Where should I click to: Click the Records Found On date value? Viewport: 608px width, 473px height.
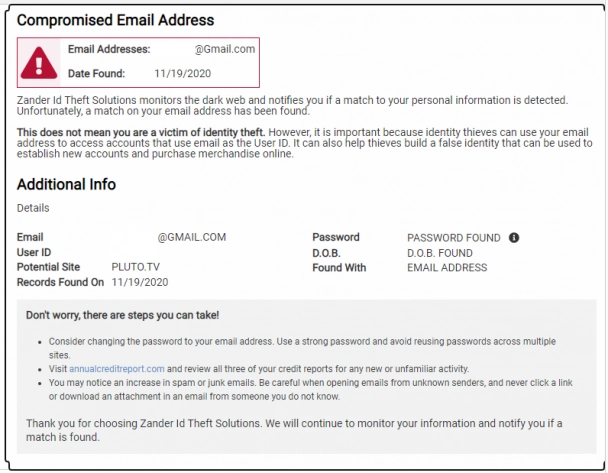pyautogui.click(x=140, y=282)
